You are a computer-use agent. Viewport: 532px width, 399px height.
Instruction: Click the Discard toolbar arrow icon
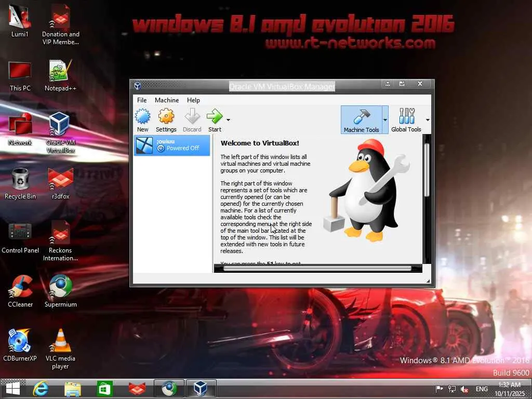[x=192, y=116]
